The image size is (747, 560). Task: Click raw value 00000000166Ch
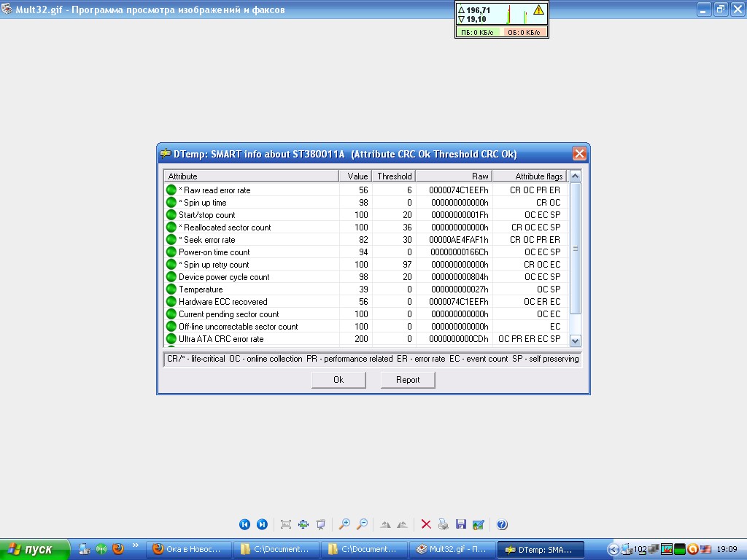tap(460, 252)
